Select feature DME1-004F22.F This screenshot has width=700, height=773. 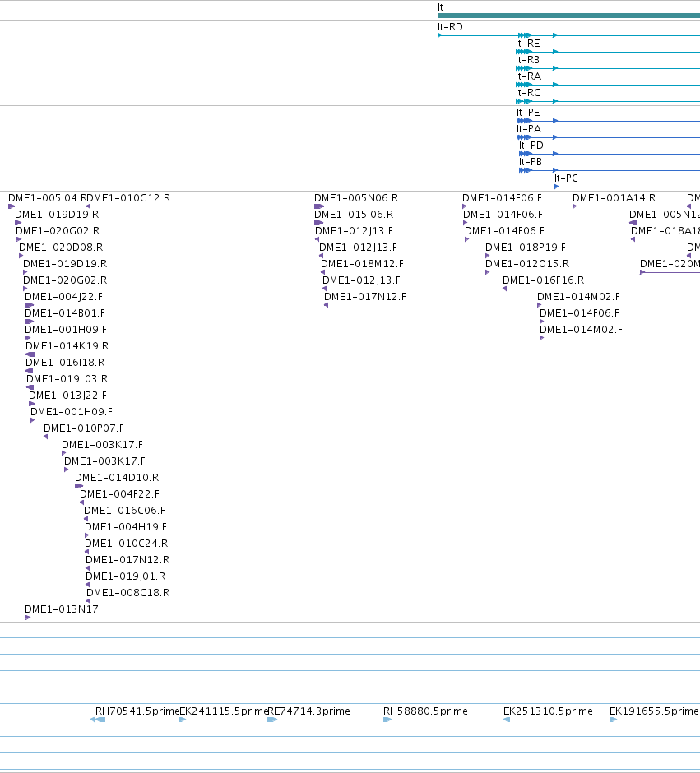click(x=120, y=494)
